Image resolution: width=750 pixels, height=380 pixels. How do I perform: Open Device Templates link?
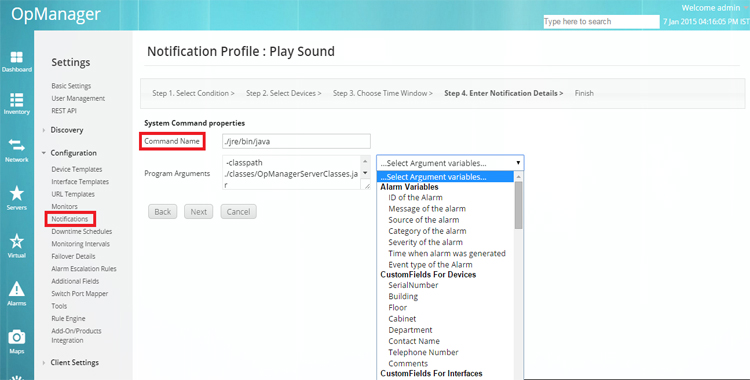click(x=77, y=169)
